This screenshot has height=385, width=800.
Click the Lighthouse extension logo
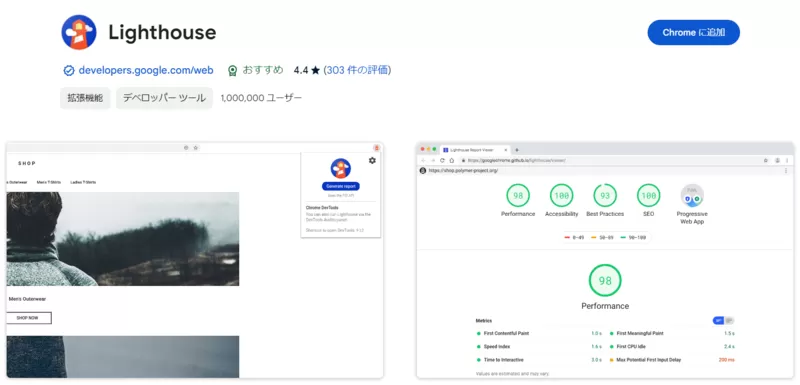click(x=79, y=33)
